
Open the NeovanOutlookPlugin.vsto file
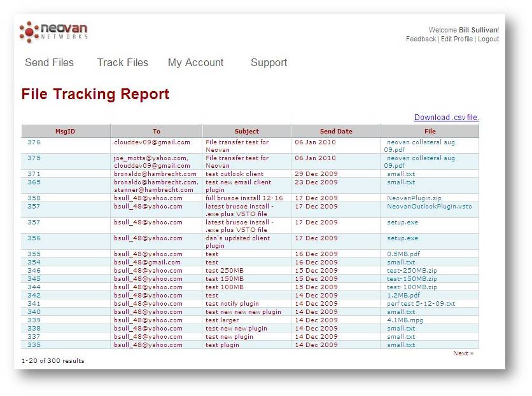pyautogui.click(x=429, y=206)
